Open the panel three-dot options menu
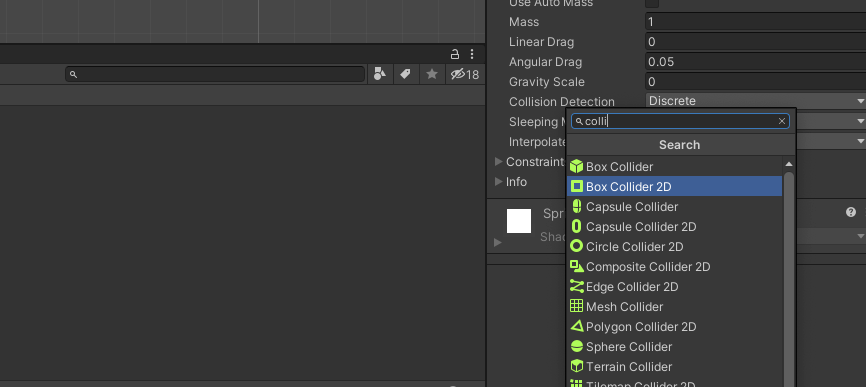The image size is (866, 387). click(x=472, y=54)
